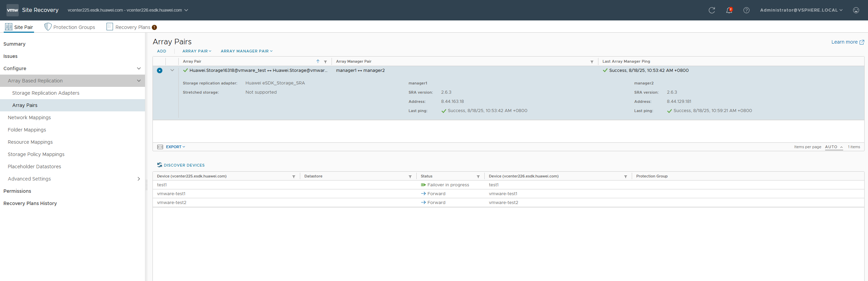Click the Array Pair column sort arrow
The height and width of the screenshot is (281, 868).
[x=318, y=61]
